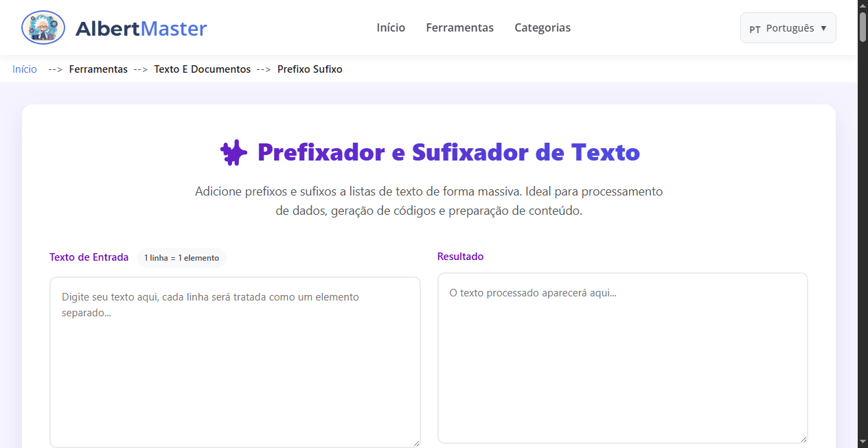Click the resize grip of the input textarea
The image size is (868, 448).
(416, 443)
